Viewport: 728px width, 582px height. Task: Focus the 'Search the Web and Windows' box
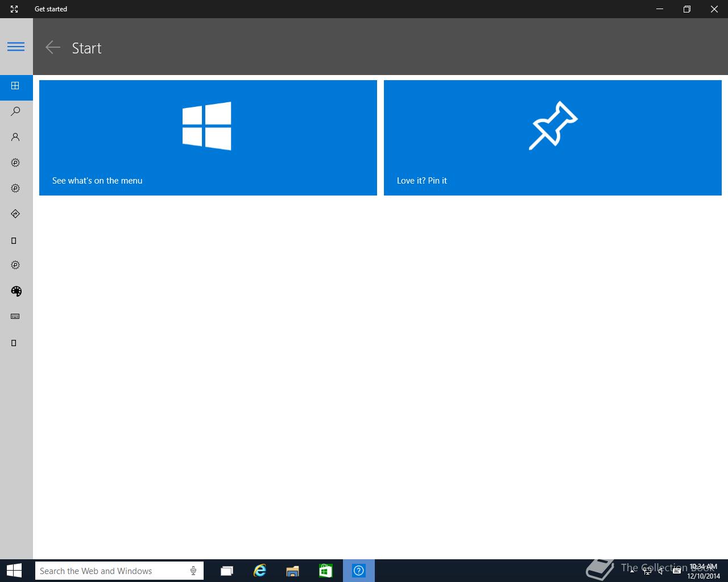point(119,571)
